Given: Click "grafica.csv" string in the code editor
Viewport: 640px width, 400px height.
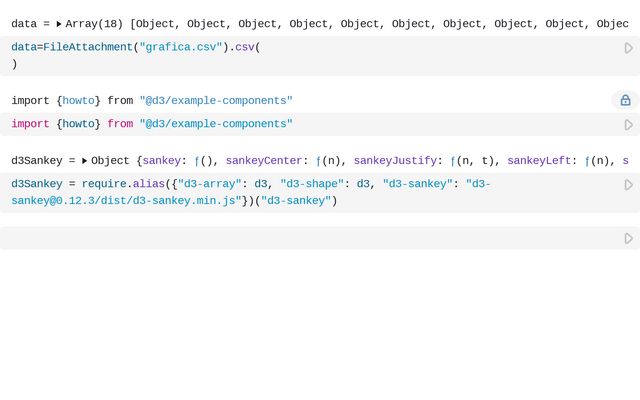Looking at the screenshot, I should click(181, 47).
